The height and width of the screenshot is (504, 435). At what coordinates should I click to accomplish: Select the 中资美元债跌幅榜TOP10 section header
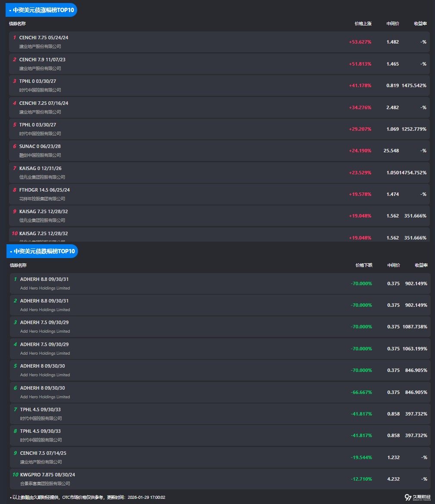(x=42, y=251)
